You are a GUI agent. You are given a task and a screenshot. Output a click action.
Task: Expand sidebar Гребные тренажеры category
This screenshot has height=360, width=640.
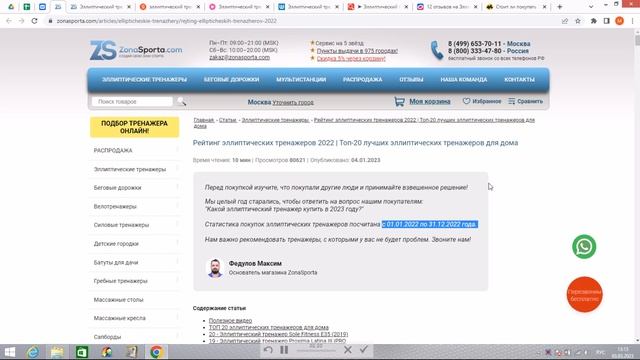[x=135, y=281]
